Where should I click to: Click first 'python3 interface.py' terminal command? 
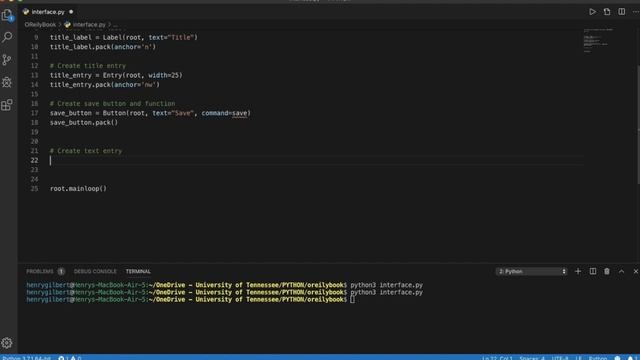tap(387, 285)
